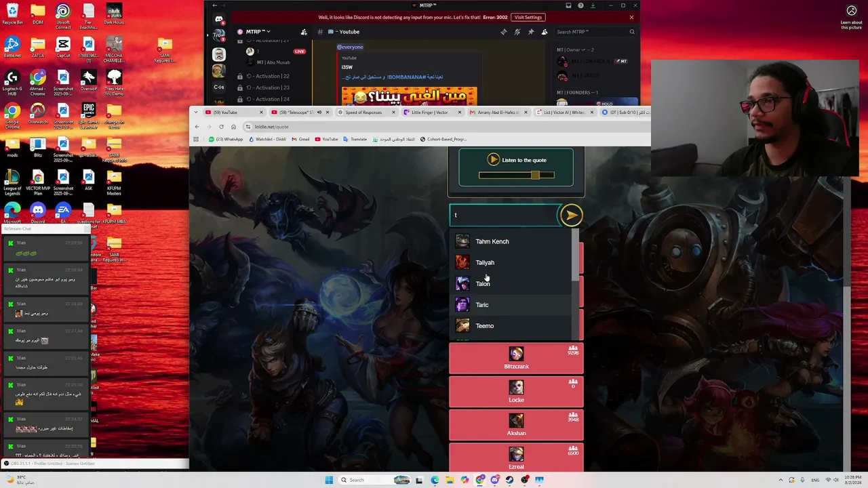Click Visit Settings in Discord banner
This screenshot has height=488, width=868.
(528, 18)
